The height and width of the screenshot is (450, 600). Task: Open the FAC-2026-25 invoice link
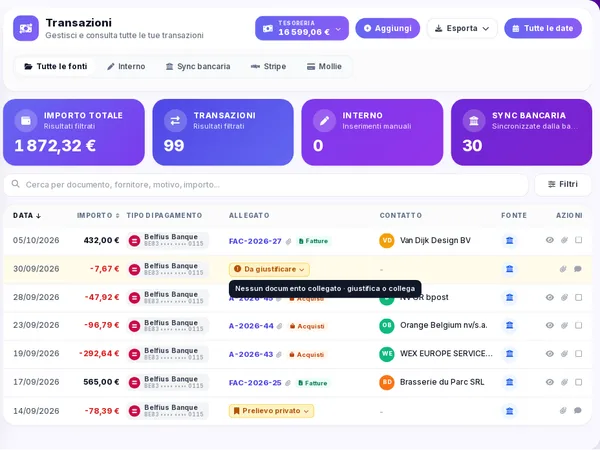pyautogui.click(x=255, y=383)
